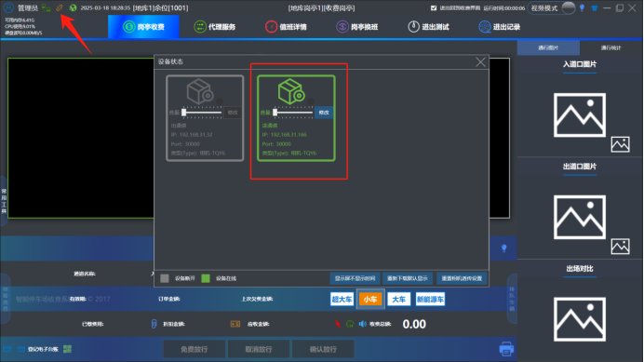Image resolution: width=644 pixels, height=362 pixels.
Task: Click the green online camera device icon
Action: pyautogui.click(x=291, y=91)
